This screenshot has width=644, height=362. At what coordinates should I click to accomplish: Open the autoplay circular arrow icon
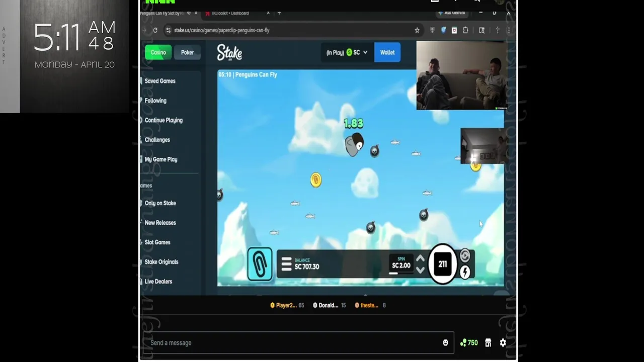(465, 256)
